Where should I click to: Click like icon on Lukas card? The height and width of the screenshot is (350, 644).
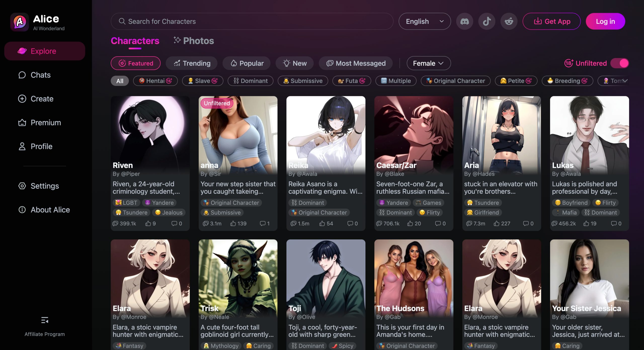586,223
